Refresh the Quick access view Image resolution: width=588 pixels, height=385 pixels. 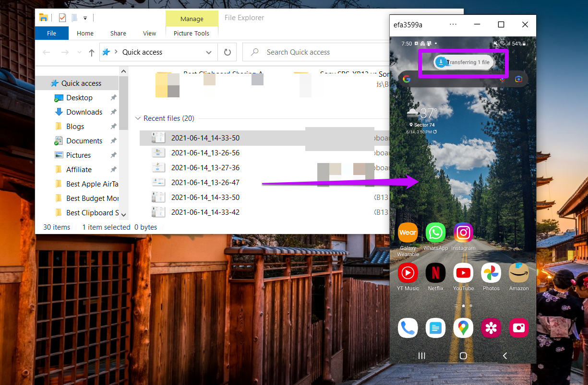point(228,52)
